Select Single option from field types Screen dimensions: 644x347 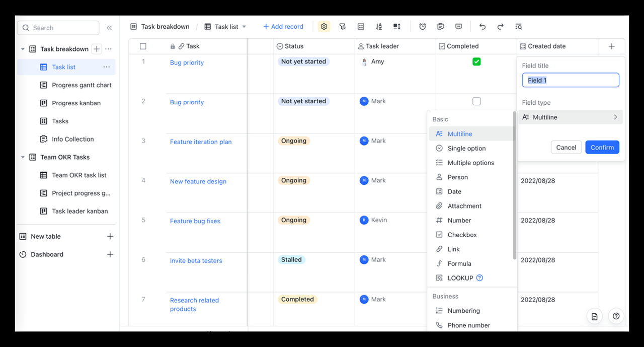(x=466, y=149)
